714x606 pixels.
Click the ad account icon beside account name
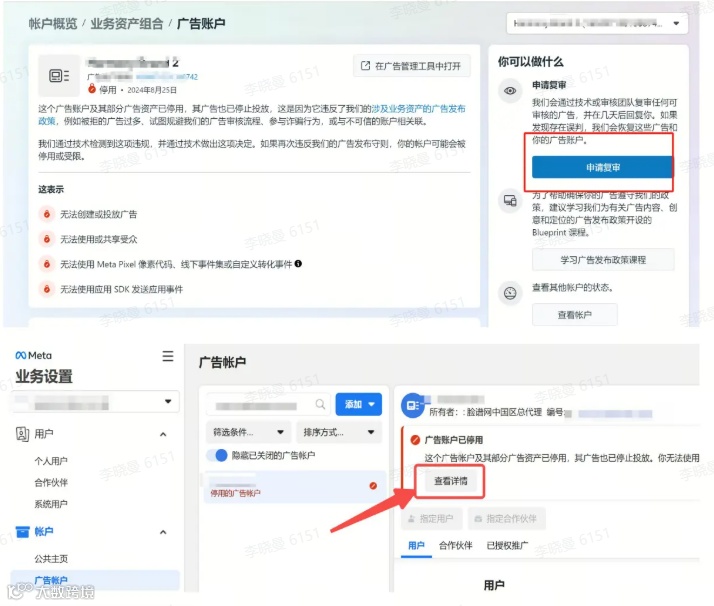point(59,76)
